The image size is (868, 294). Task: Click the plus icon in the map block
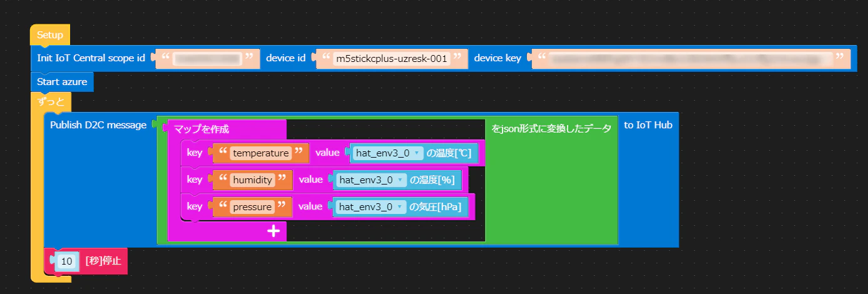273,231
